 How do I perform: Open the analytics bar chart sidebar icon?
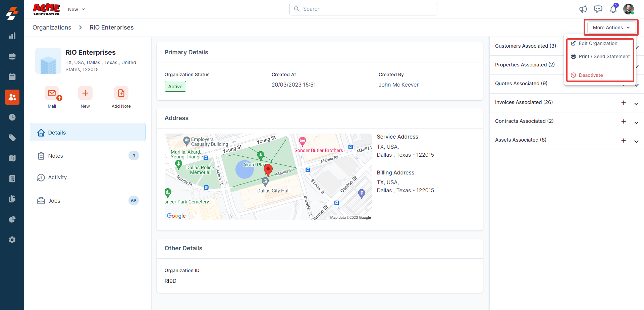(x=12, y=36)
